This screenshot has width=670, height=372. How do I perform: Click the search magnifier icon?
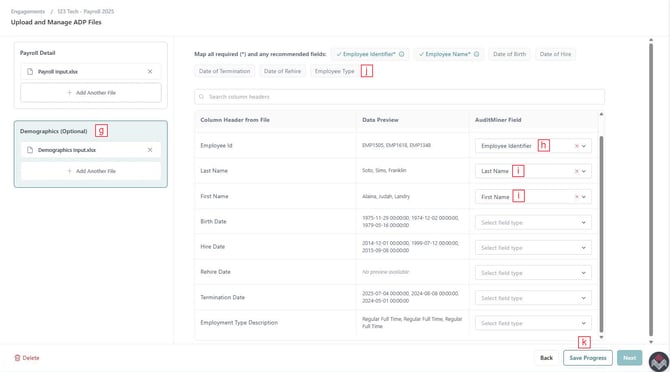(x=202, y=97)
